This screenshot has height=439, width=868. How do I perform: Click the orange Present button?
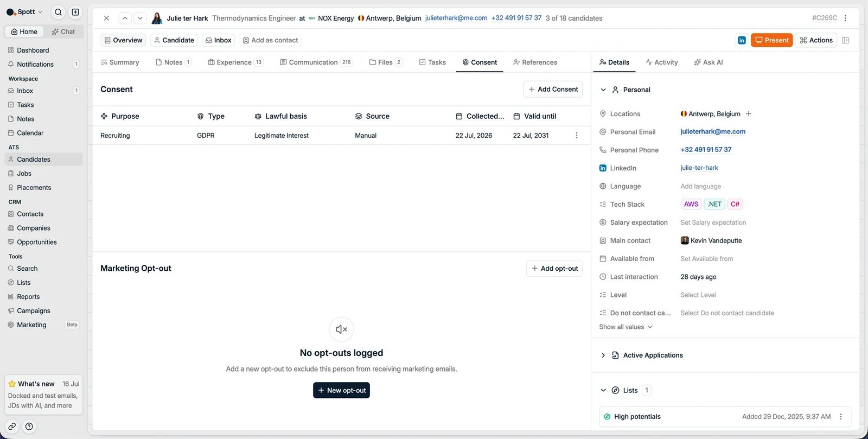(x=771, y=40)
